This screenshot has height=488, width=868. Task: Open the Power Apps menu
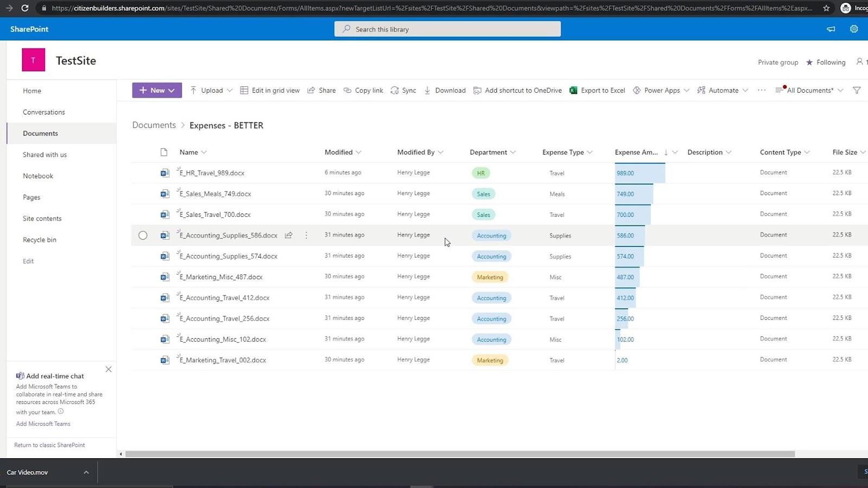coord(661,91)
